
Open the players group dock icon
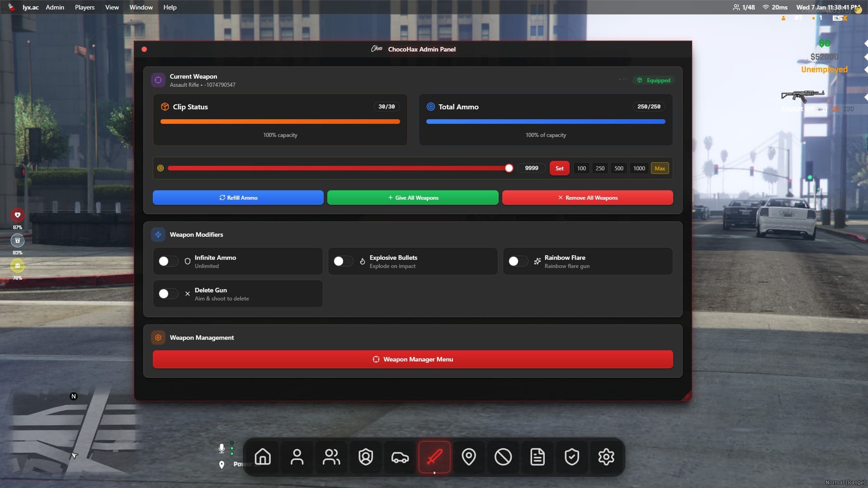coord(331,457)
